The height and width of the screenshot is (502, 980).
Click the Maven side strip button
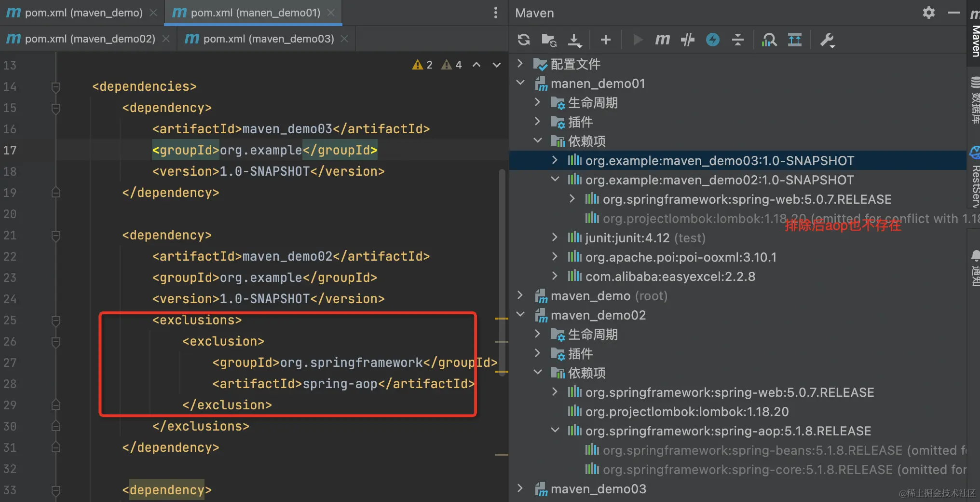point(975,33)
